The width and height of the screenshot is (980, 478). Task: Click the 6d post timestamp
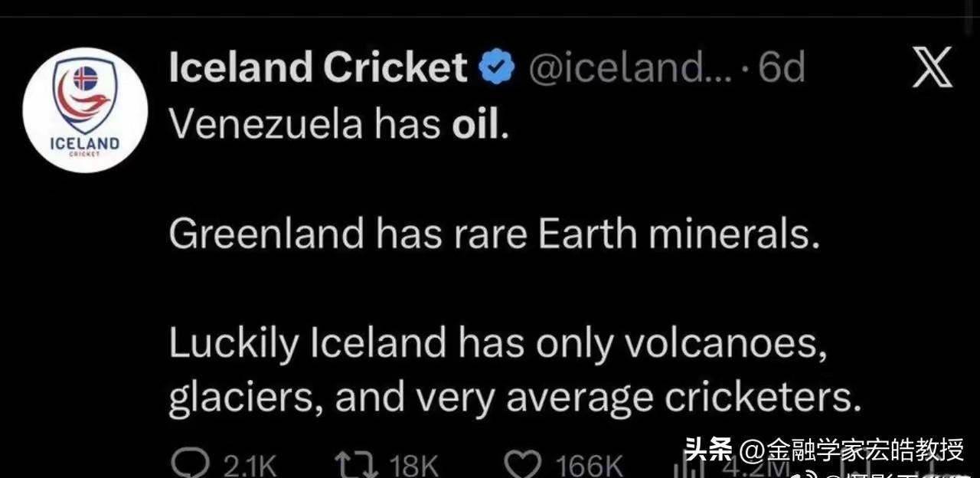pos(781,69)
